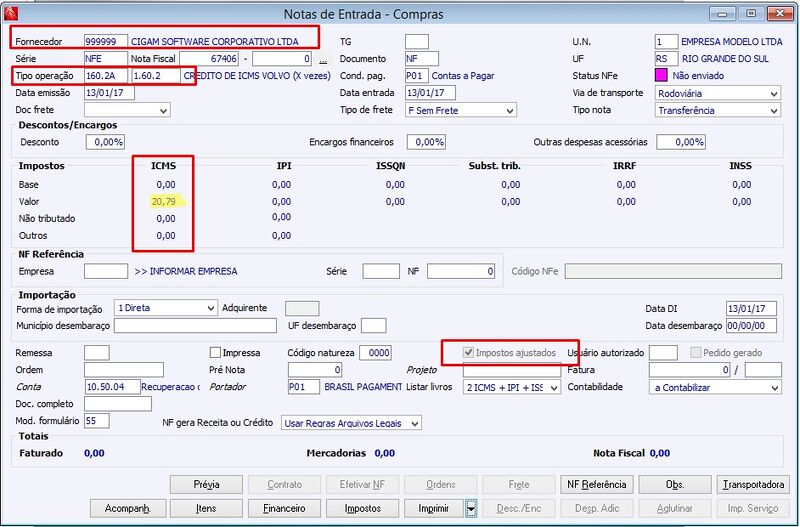Toggle the Impressa checkbox
Image resolution: width=800 pixels, height=527 pixels.
click(x=215, y=353)
